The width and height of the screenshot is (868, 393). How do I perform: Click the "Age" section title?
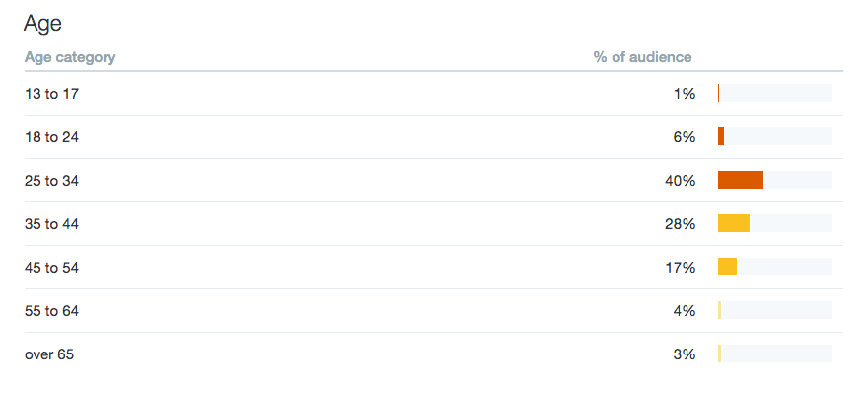(42, 24)
